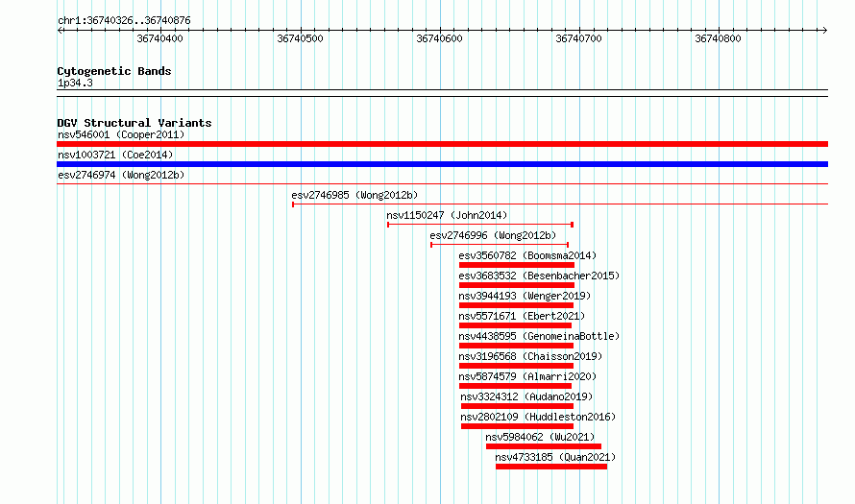Open the nsv3324312 (Audano2019) label
This screenshot has width=855, height=504.
(526, 396)
